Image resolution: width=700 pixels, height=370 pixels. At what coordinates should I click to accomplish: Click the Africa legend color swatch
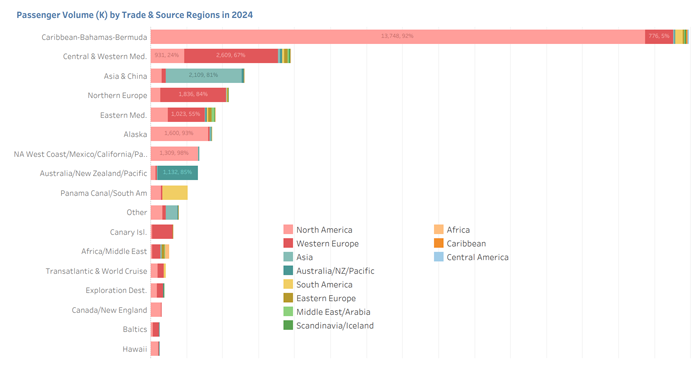438,229
